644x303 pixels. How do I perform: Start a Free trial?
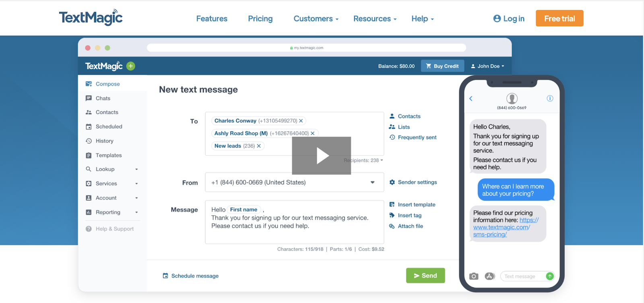point(559,18)
